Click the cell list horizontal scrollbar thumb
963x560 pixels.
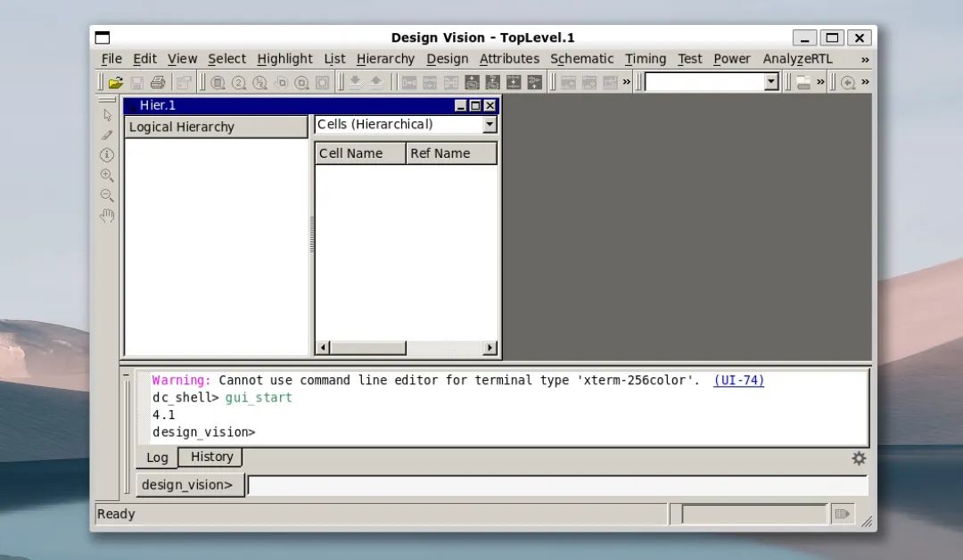pyautogui.click(x=368, y=348)
